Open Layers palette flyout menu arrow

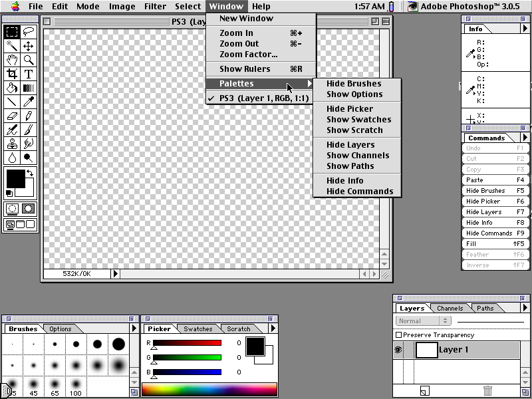(525, 308)
